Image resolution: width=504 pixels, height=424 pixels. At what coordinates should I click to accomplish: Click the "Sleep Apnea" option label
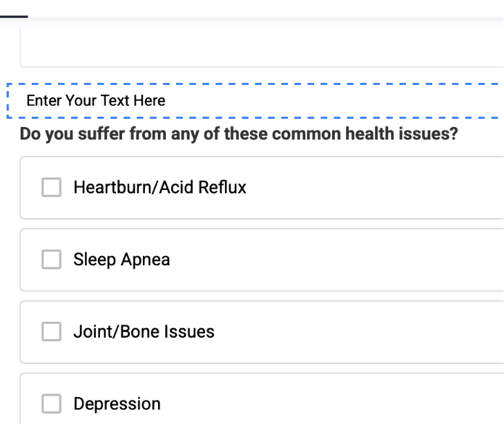tap(122, 260)
